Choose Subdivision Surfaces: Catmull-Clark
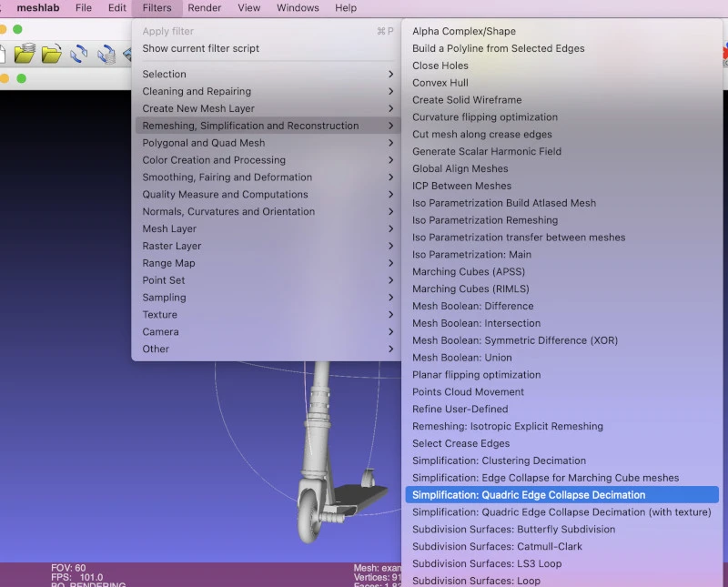 coord(561,547)
